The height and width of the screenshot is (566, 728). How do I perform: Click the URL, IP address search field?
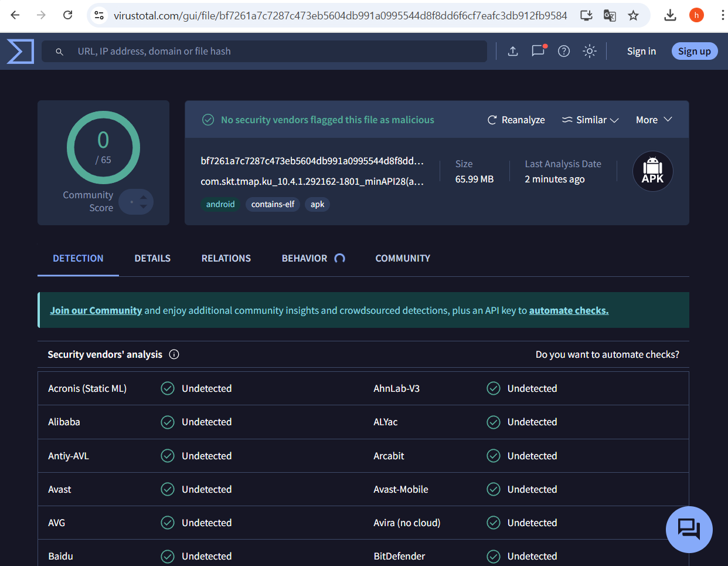(x=264, y=51)
